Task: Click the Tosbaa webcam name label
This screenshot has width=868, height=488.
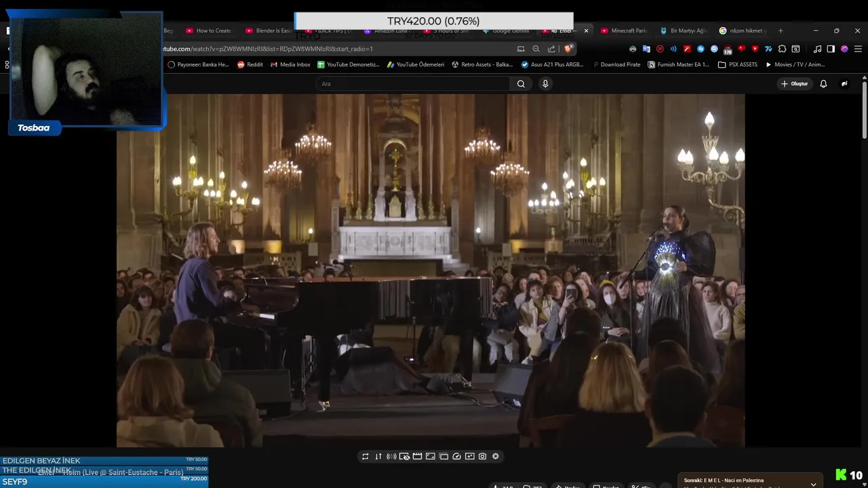Action: point(34,127)
